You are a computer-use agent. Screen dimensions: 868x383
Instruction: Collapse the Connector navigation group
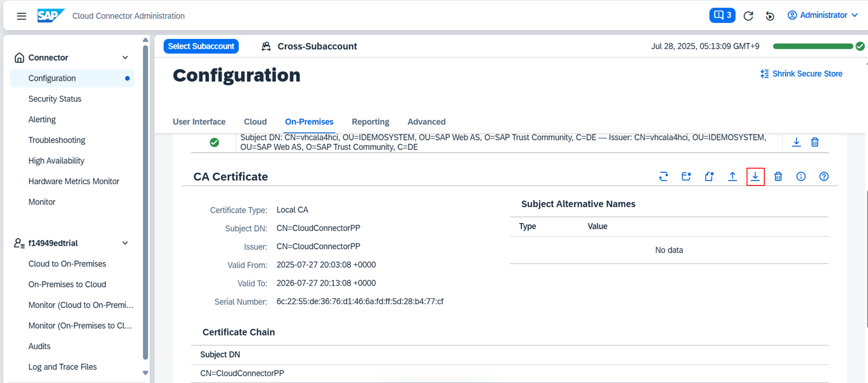tap(125, 57)
